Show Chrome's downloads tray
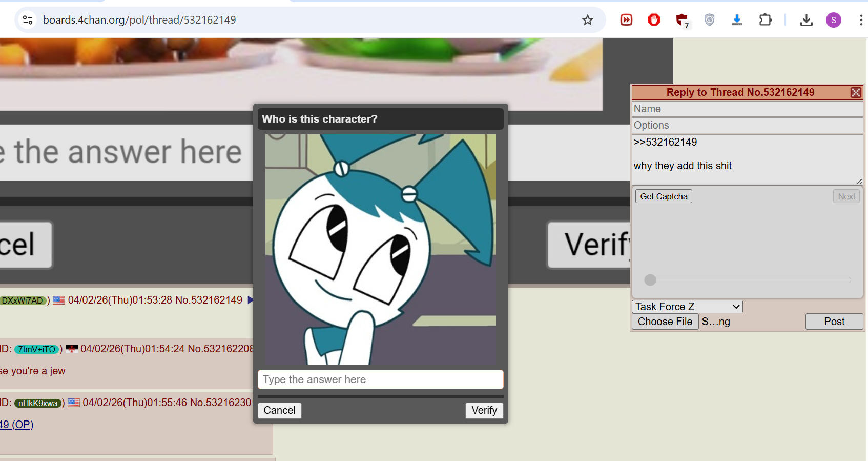Viewport: 868px width, 461px height. (806, 20)
